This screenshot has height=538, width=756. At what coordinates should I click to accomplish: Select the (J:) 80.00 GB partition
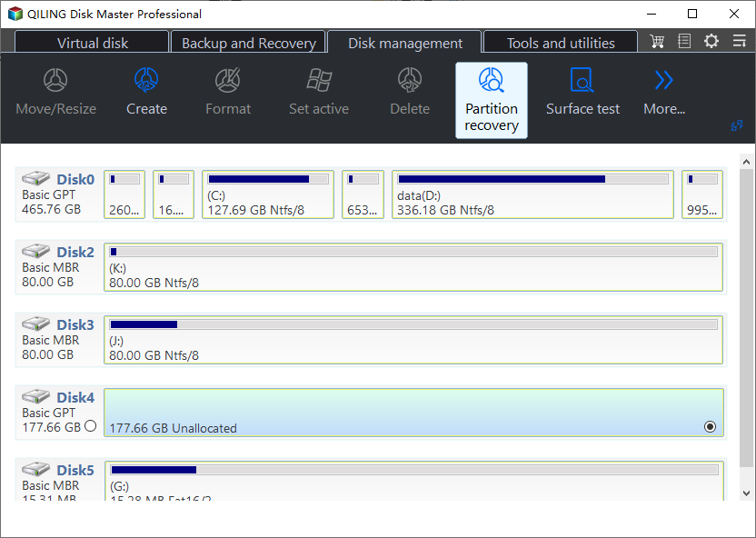pos(413,340)
